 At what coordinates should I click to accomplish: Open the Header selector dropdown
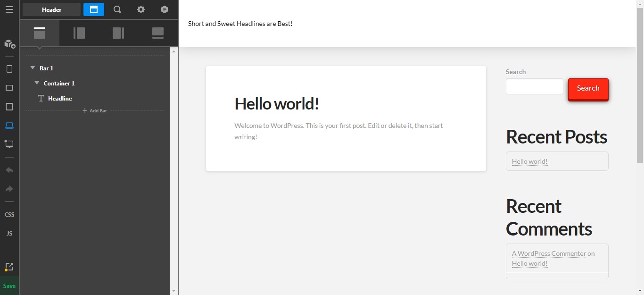point(51,9)
